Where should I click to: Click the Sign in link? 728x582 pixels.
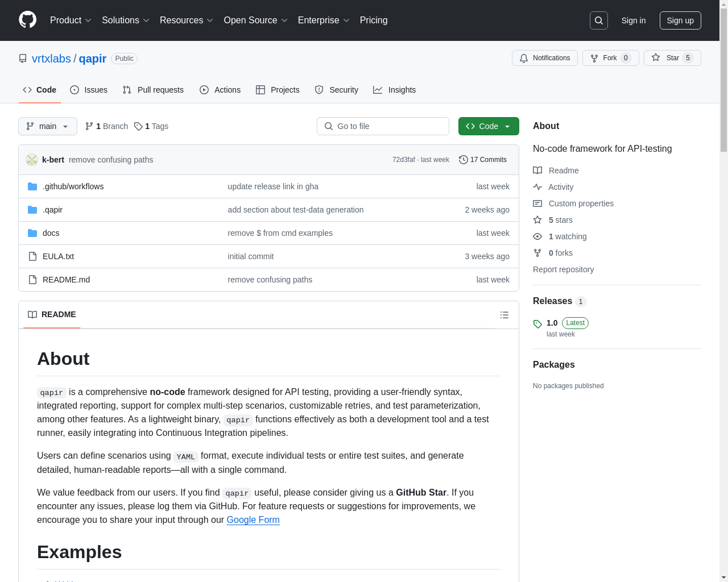pos(634,20)
